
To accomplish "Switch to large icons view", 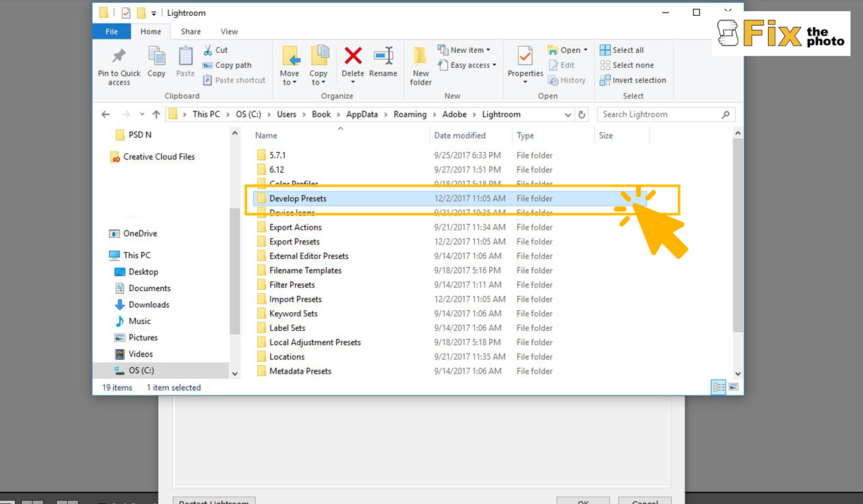I will pos(733,387).
